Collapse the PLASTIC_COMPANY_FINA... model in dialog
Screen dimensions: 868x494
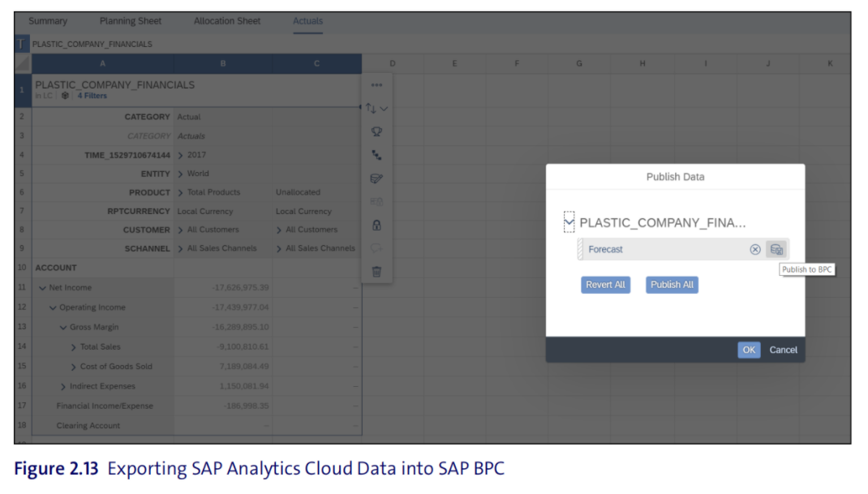pyautogui.click(x=569, y=222)
